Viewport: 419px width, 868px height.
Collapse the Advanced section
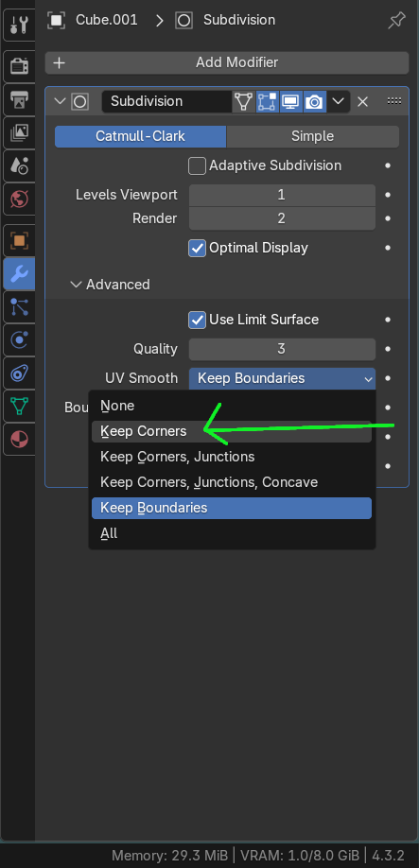pyautogui.click(x=76, y=285)
